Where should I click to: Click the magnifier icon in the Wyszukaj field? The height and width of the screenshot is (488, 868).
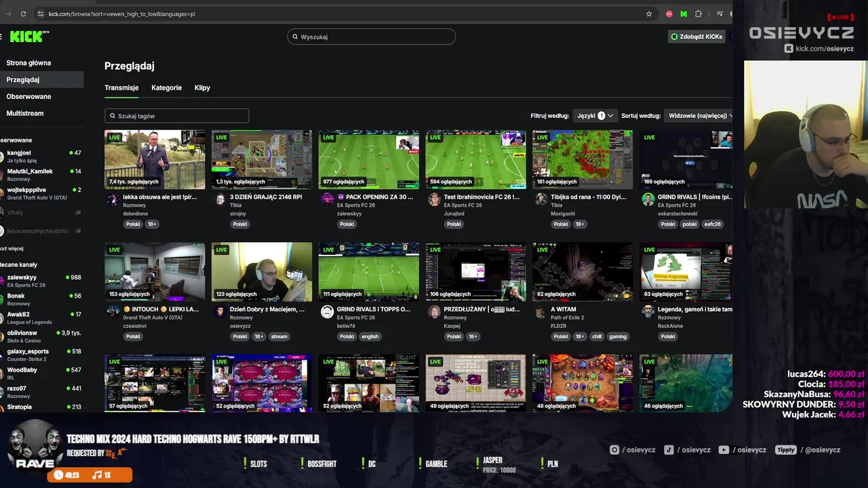pyautogui.click(x=295, y=37)
